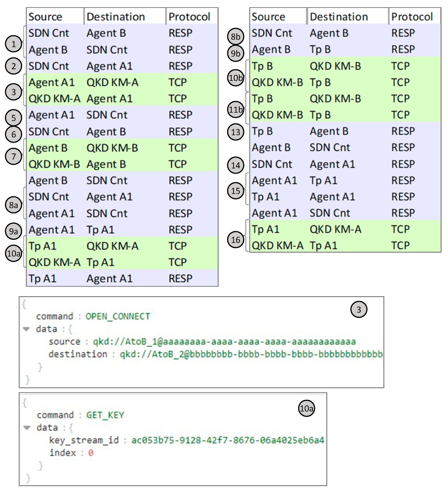Select last left row Tp A1 to Agent A1
This screenshot has width=448, height=495.
click(x=122, y=278)
